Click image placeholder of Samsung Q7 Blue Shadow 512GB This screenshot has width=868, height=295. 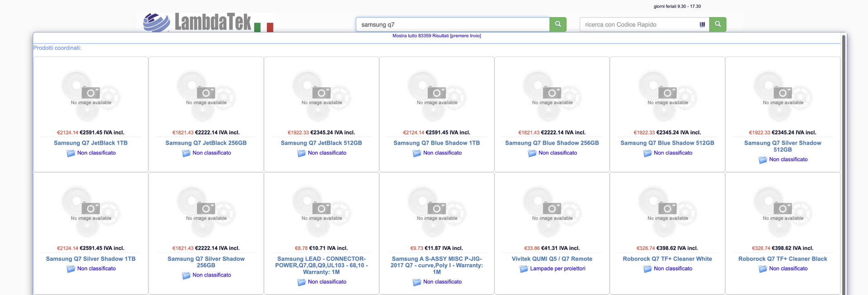(667, 96)
